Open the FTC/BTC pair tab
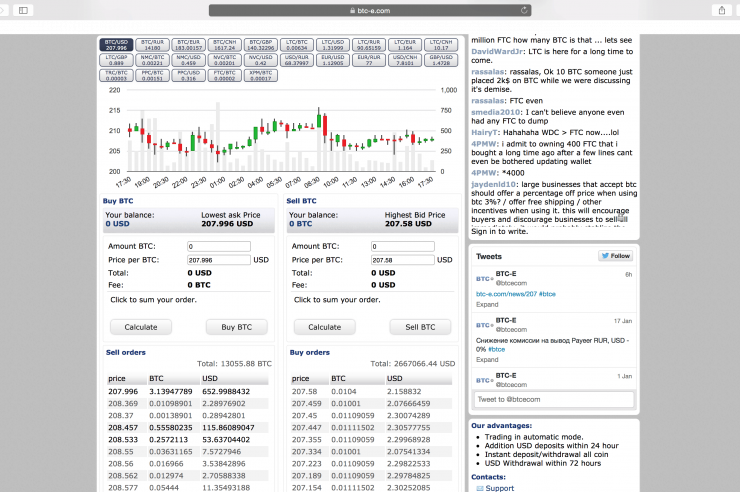Screen dimensions: 740x492 [225, 75]
